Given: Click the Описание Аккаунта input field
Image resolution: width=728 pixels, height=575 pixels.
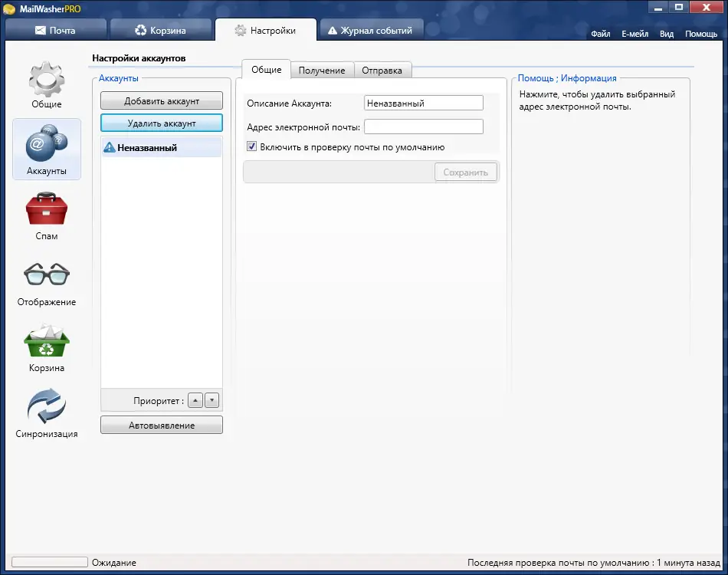Looking at the screenshot, I should pos(424,103).
